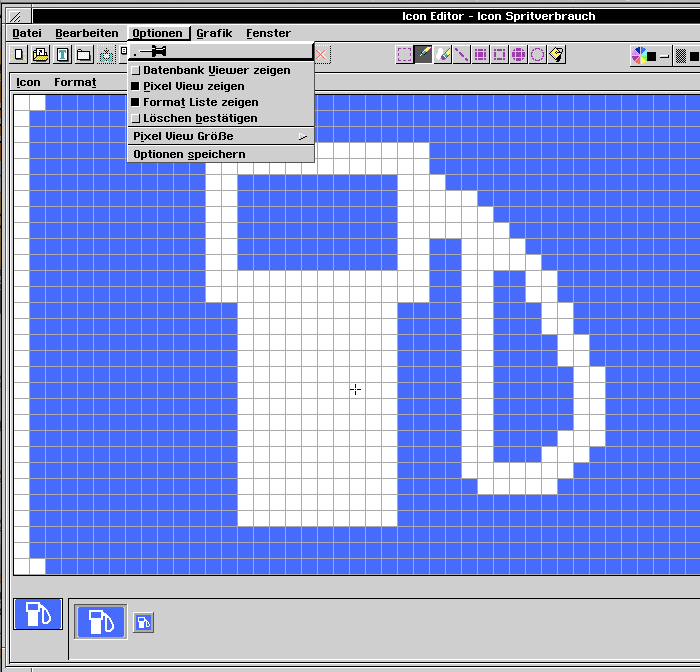
Task: Open the color wheel palette swatch
Action: pos(638,55)
